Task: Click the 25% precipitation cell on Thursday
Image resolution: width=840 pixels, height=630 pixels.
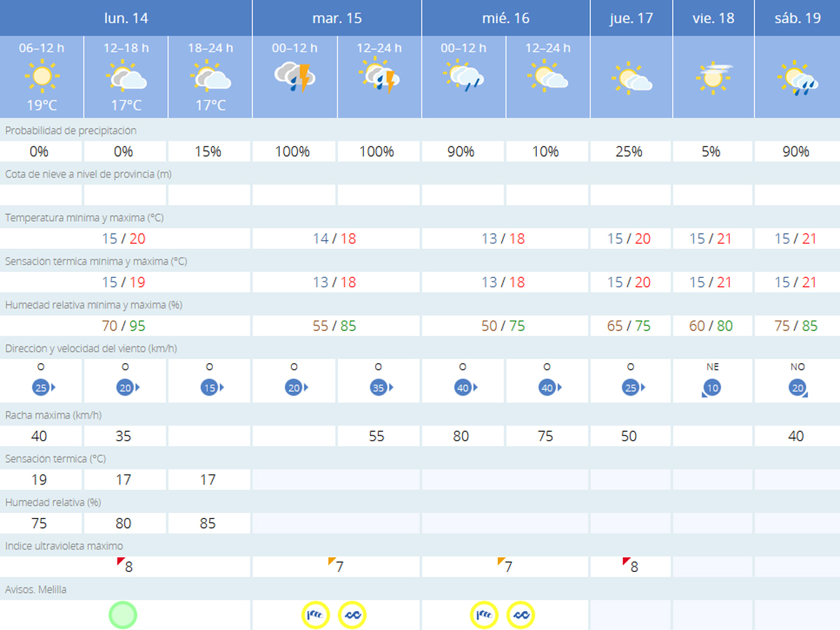Action: 631,152
